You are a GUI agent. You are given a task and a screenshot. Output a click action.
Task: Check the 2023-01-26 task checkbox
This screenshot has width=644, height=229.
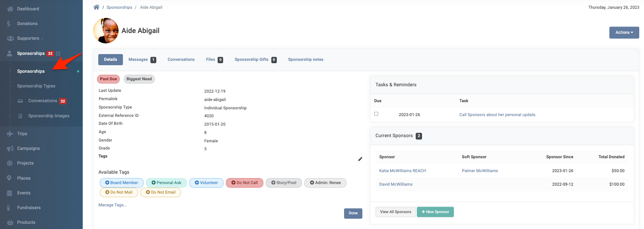point(376,114)
